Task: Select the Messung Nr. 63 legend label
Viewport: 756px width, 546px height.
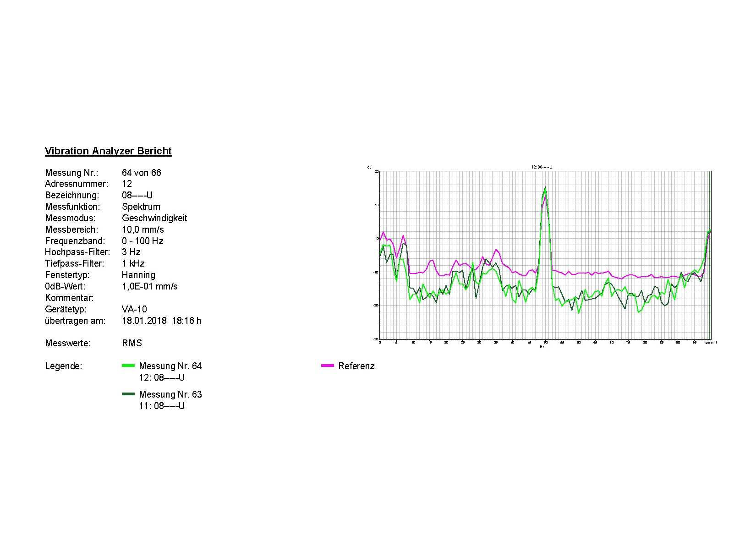Action: pos(170,394)
